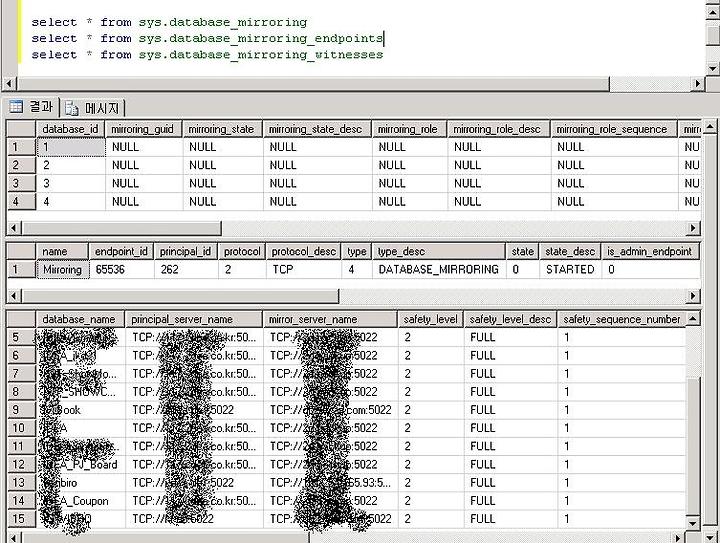This screenshot has width=720, height=543.
Task: Click safety_sequence_number value in row 9
Action: (x=622, y=410)
